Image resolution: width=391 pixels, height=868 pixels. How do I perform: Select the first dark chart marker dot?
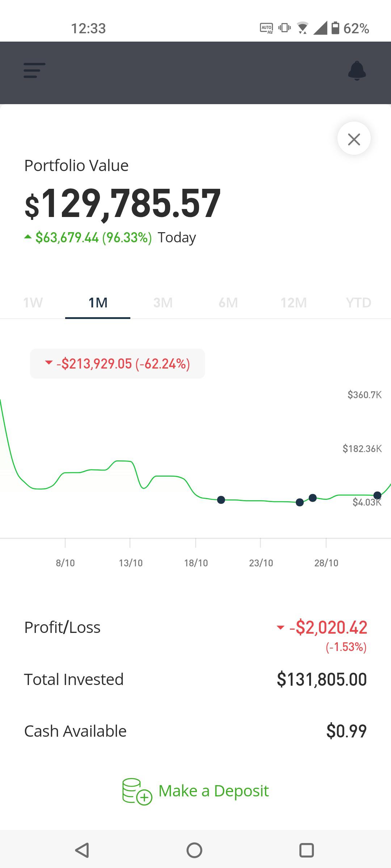(x=221, y=500)
